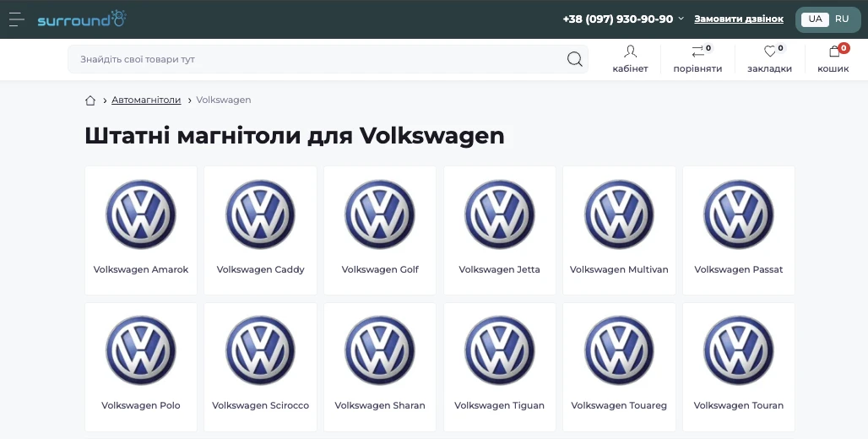Viewport: 868px width, 439px height.
Task: Select the Volkswagen Passat category
Action: 739,230
